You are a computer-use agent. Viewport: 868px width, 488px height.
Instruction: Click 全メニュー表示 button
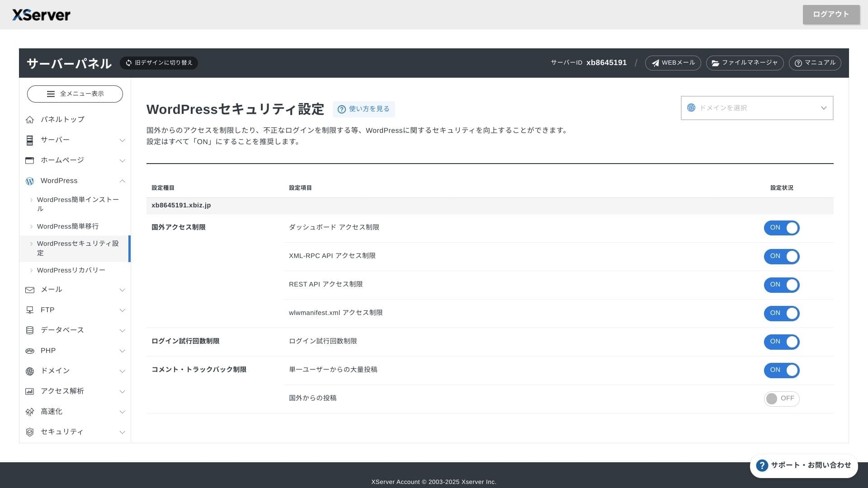(75, 94)
